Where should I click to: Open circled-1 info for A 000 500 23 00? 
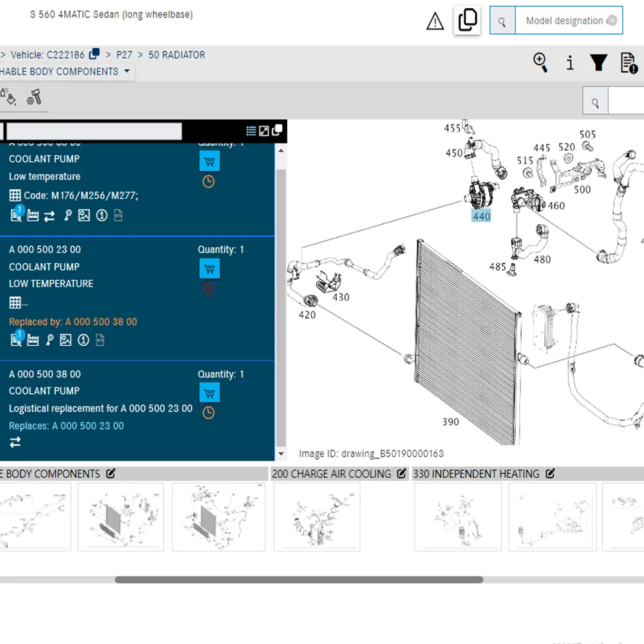[83, 340]
